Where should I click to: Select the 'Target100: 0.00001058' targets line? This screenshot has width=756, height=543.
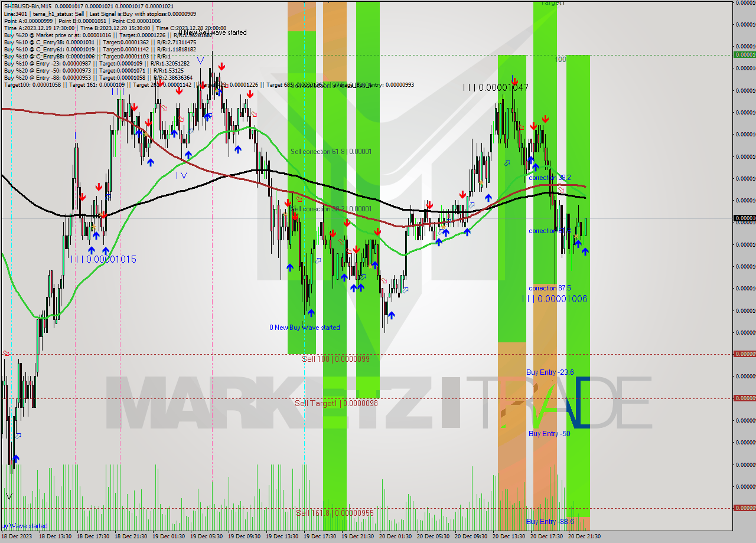[x=209, y=84]
